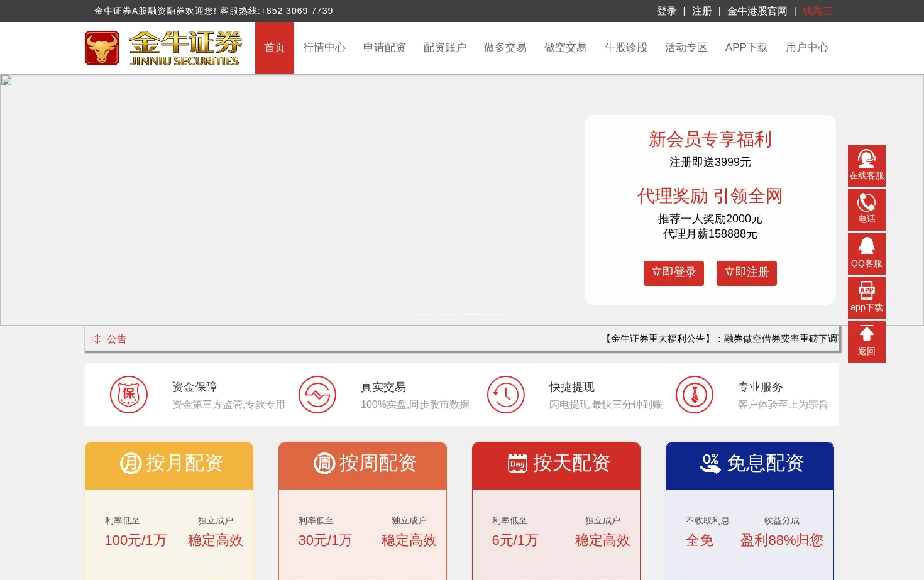Click the 30元/1万 rate text
The width and height of the screenshot is (924, 580).
tap(325, 540)
